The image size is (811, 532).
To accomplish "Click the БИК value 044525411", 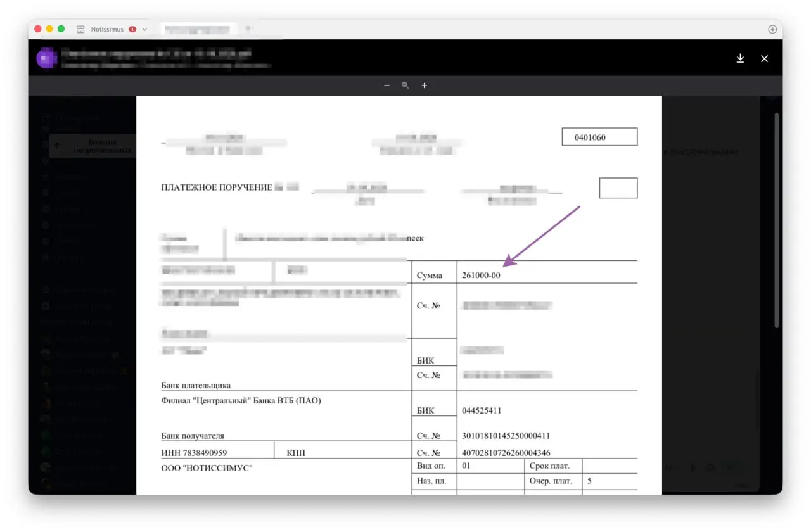I will click(482, 410).
